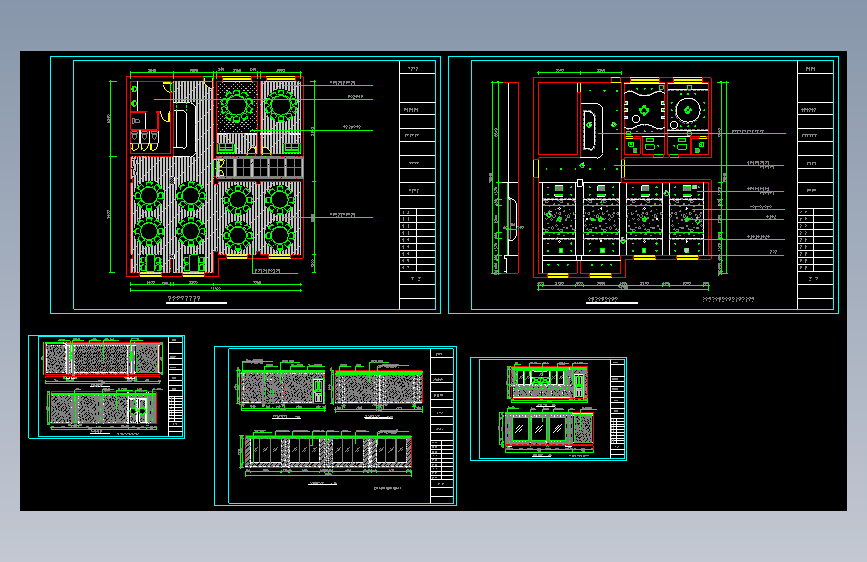The width and height of the screenshot is (867, 562).
Task: Click the drawing title under the ceiling plan
Action: 611,300
